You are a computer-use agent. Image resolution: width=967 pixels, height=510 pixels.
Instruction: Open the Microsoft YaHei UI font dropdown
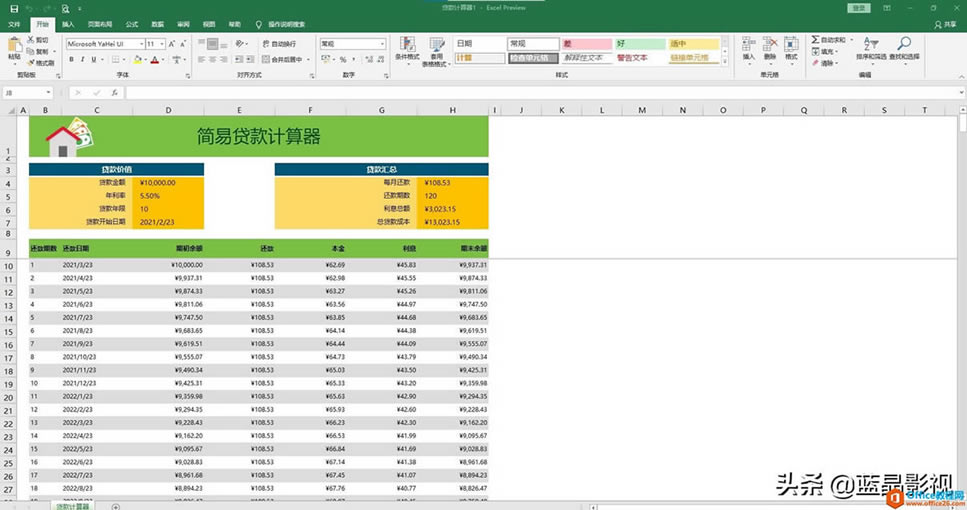[x=140, y=44]
